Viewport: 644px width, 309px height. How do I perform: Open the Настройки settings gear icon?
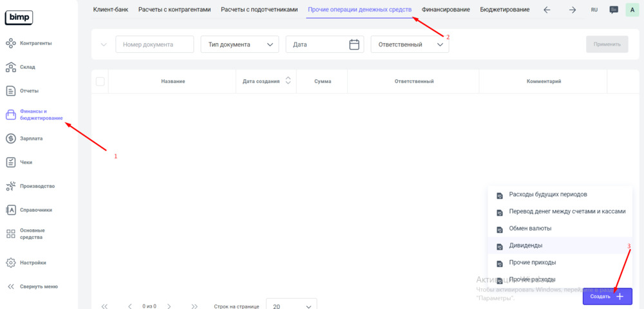tap(10, 263)
